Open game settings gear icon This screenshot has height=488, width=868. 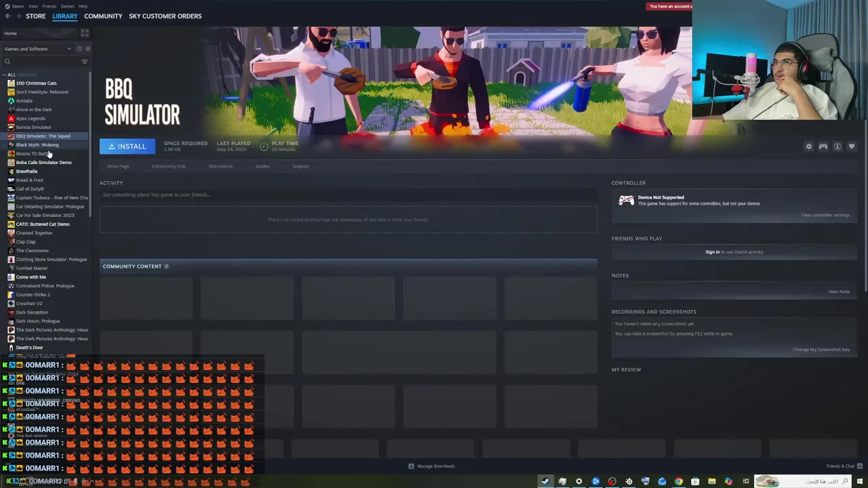808,146
